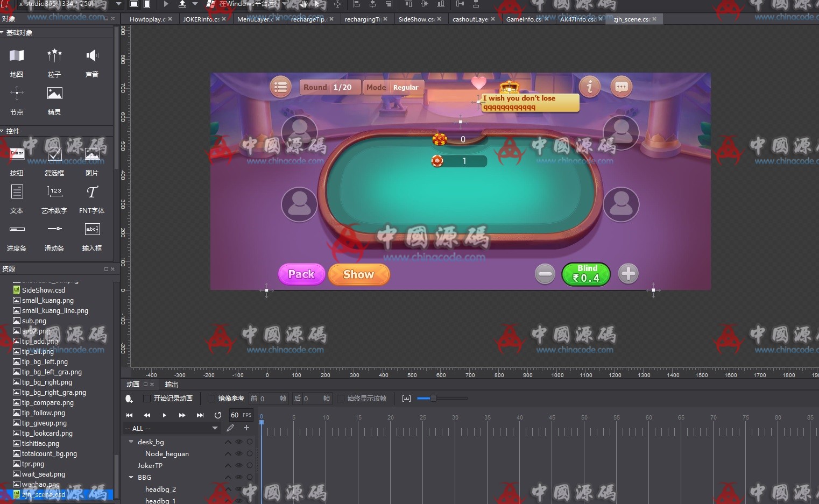Select the 艺术数字 (art number) widget icon
Screen dimensions: 819x504
tap(54, 191)
